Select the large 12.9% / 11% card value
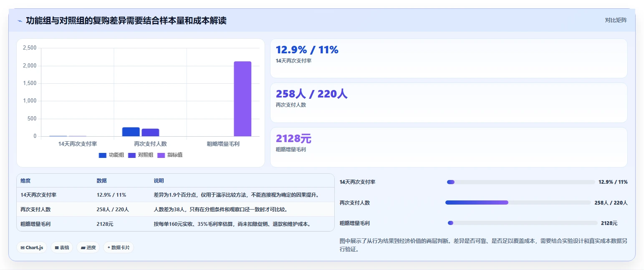 [307, 50]
